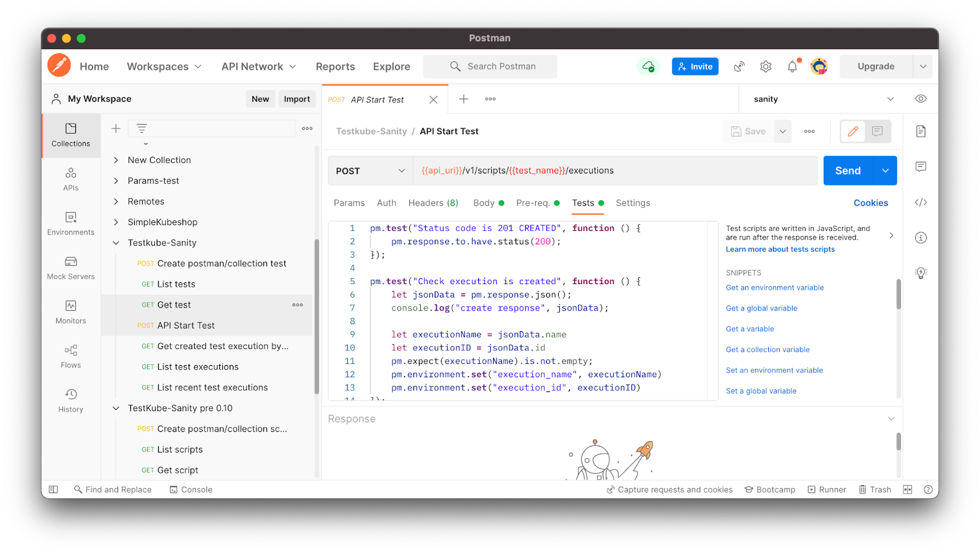Collapse the Response panel chevron

(891, 419)
